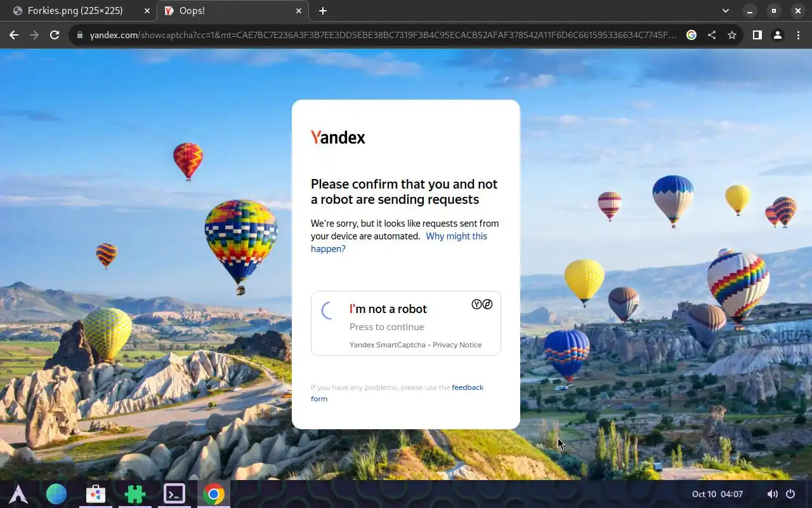Switch to Chrome in the taskbar

(214, 494)
